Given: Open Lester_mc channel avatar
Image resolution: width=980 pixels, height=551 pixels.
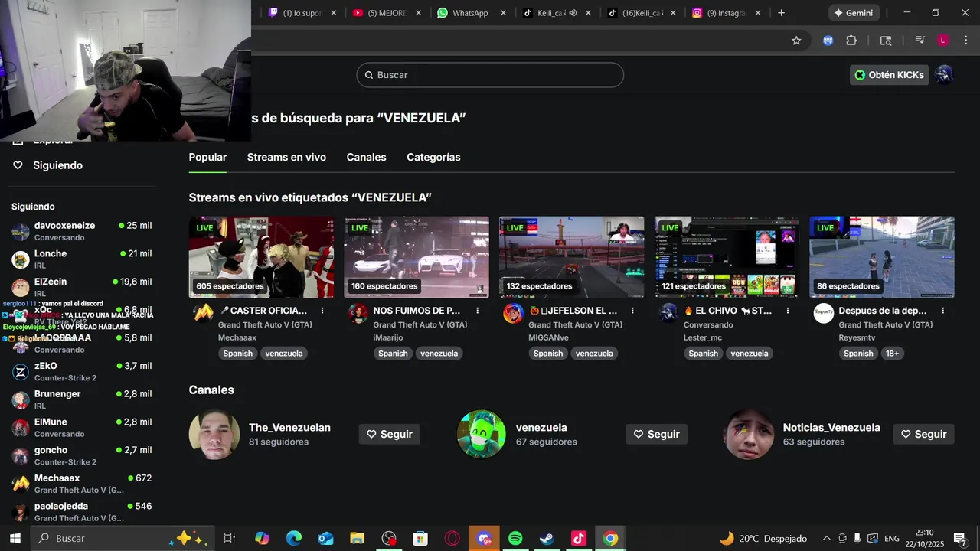Looking at the screenshot, I should (x=668, y=314).
